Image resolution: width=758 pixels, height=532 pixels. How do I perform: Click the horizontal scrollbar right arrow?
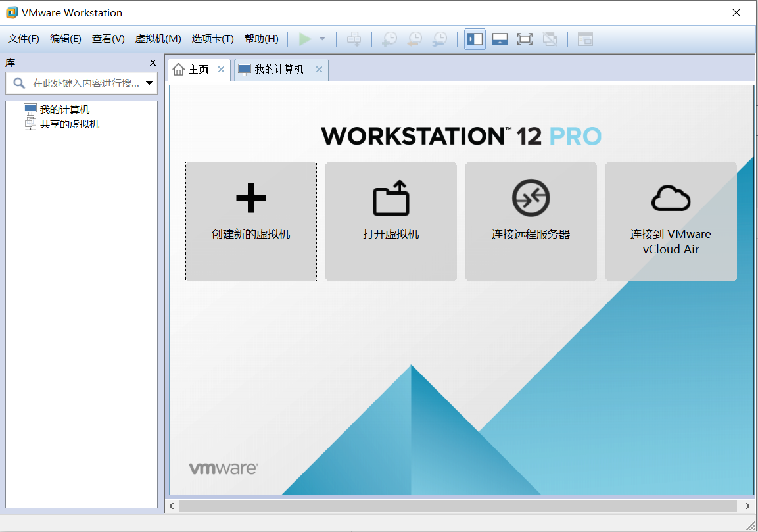coord(747,506)
